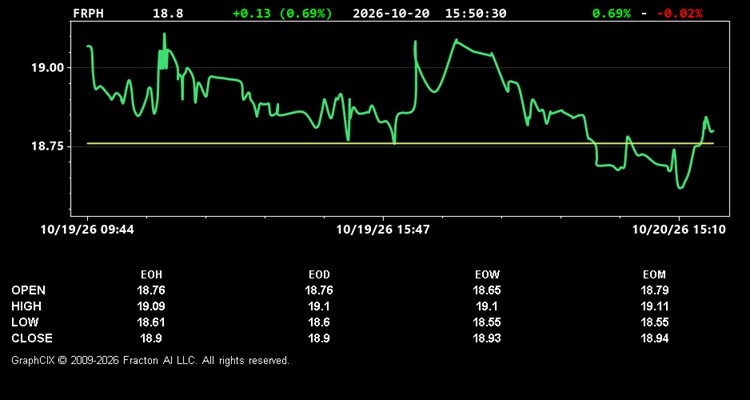Click the 10/20/26 15:10 x-axis label
750x400 pixels.
(679, 230)
